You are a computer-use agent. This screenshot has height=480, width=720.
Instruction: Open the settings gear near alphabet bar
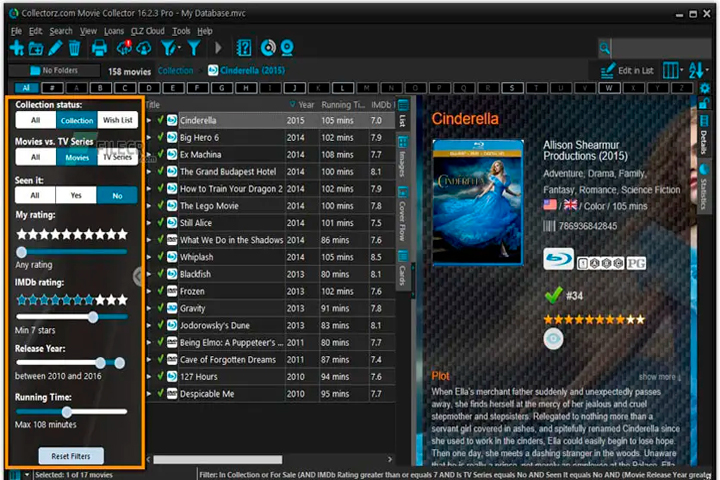point(705,88)
